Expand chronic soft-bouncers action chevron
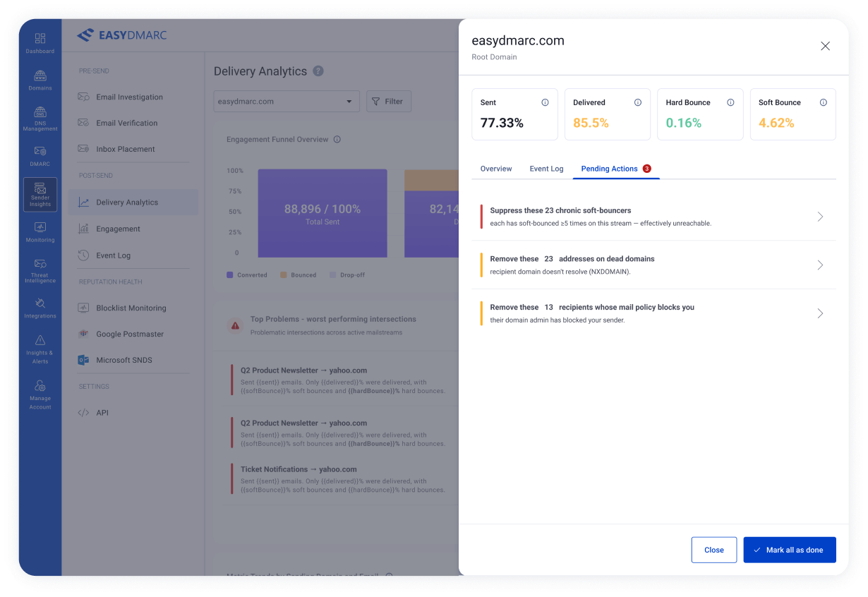868x597 pixels. click(820, 217)
